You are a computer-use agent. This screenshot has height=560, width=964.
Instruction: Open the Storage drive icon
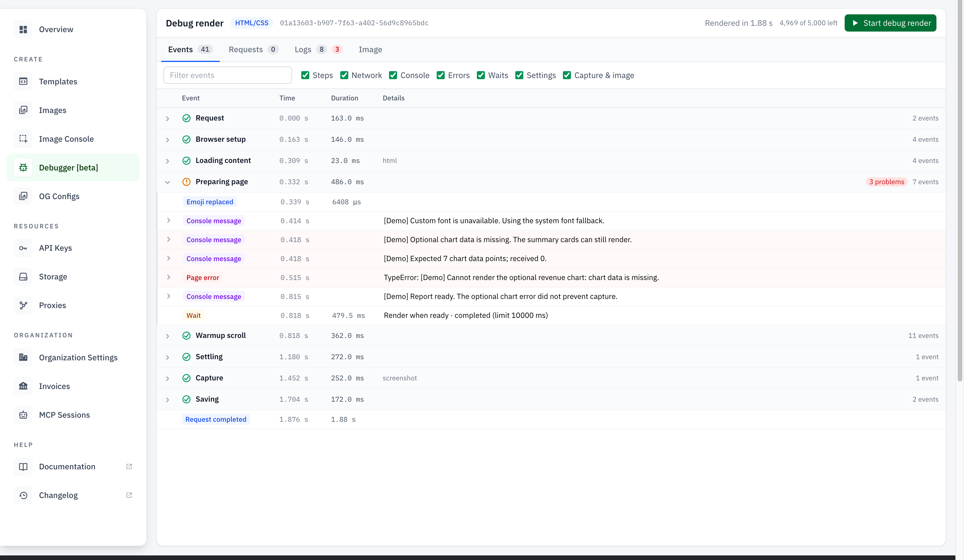coord(23,277)
